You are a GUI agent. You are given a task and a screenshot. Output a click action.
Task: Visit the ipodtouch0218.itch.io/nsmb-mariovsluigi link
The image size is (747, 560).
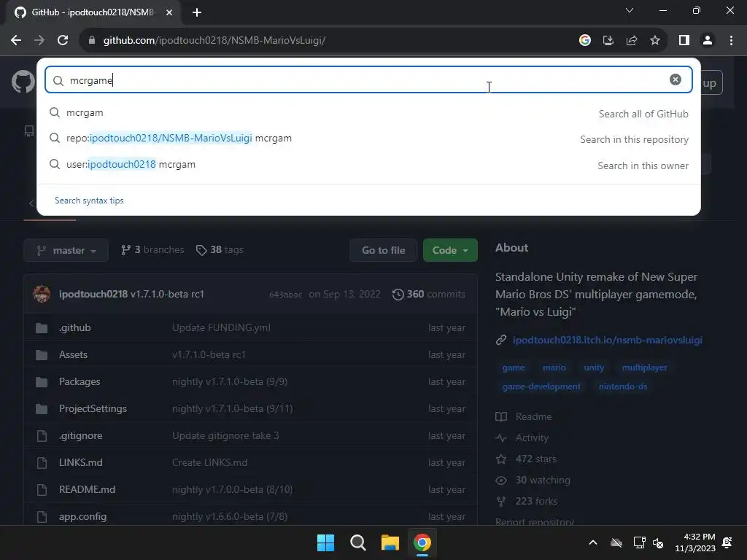coord(608,340)
